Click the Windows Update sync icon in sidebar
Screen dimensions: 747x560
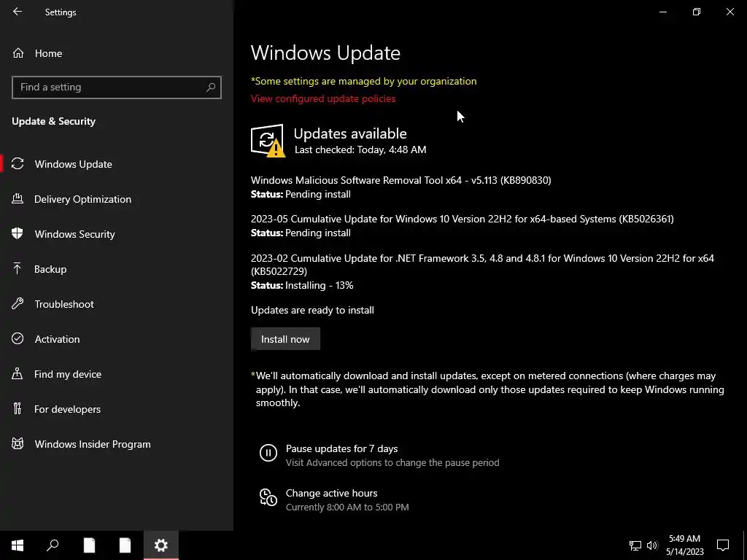(18, 164)
